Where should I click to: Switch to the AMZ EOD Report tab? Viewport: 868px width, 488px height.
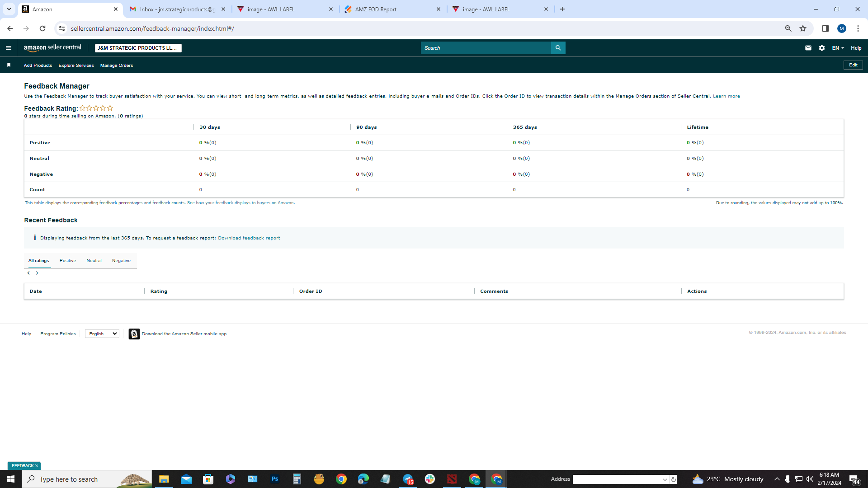[x=392, y=9]
